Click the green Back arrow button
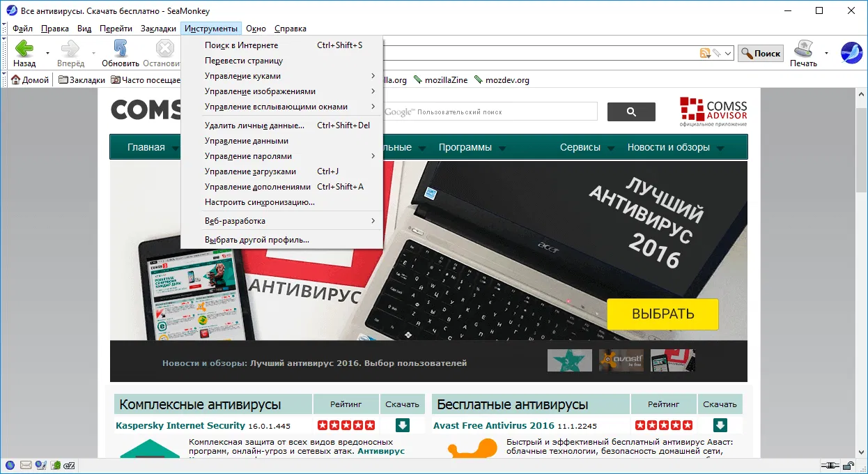The image size is (868, 474). [24, 49]
